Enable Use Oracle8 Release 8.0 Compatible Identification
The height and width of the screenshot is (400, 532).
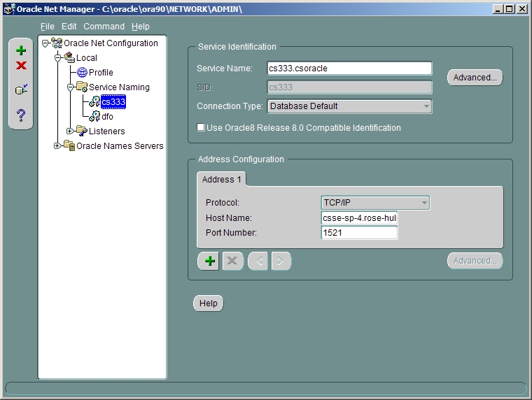(x=202, y=128)
